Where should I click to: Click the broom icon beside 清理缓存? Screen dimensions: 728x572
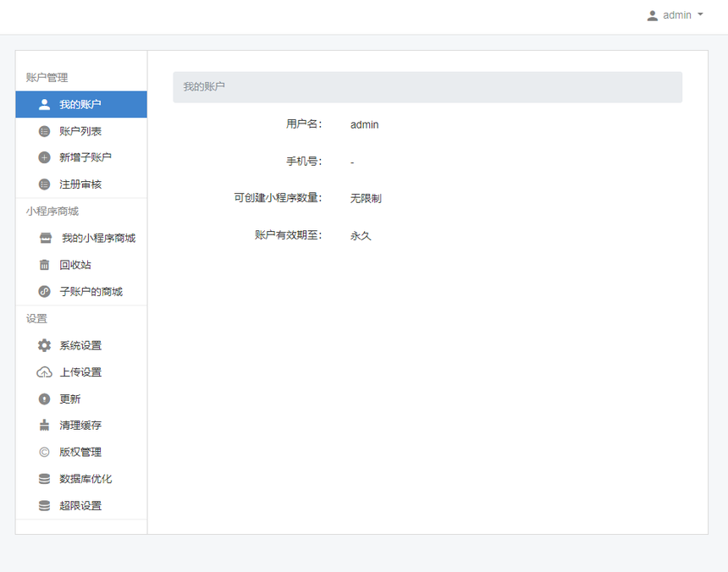click(45, 426)
